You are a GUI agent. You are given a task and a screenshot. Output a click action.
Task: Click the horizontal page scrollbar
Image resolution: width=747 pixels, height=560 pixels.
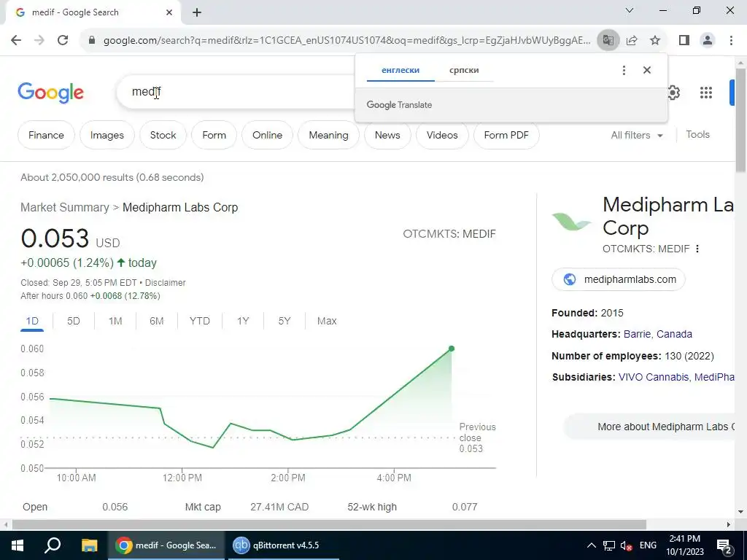click(x=329, y=524)
